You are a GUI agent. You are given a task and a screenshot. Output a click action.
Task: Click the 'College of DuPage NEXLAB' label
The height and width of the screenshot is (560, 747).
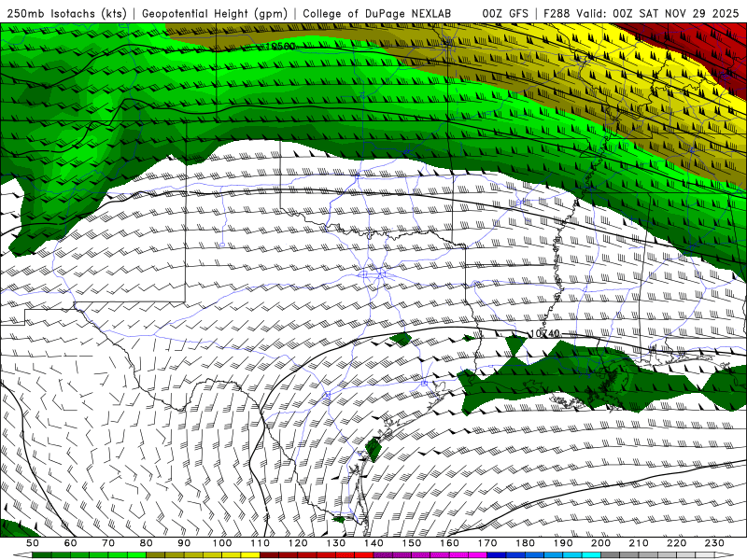click(x=376, y=13)
